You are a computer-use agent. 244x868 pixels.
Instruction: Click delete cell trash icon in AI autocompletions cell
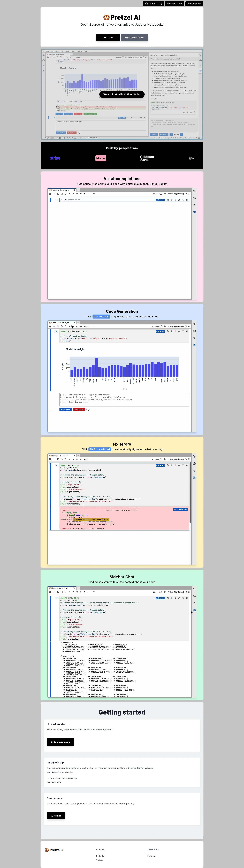pos(187,200)
